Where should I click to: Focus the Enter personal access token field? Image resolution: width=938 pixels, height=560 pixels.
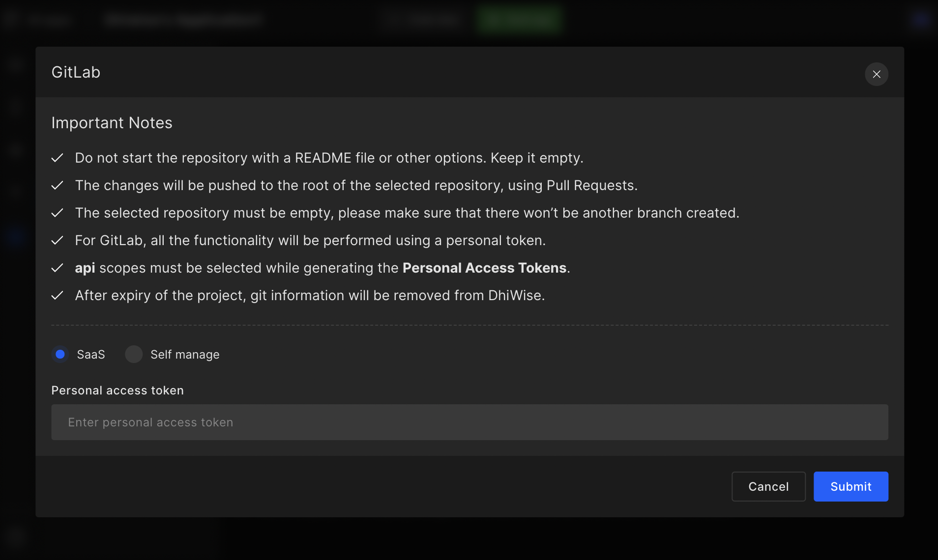pos(469,422)
